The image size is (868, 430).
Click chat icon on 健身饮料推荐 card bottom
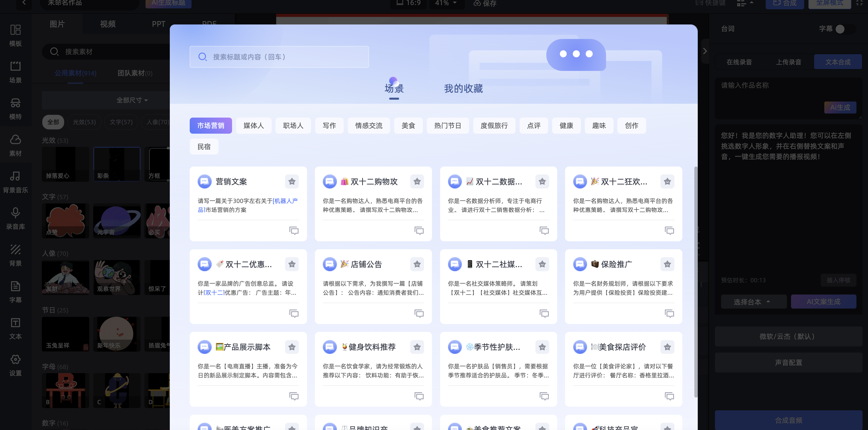[419, 396]
